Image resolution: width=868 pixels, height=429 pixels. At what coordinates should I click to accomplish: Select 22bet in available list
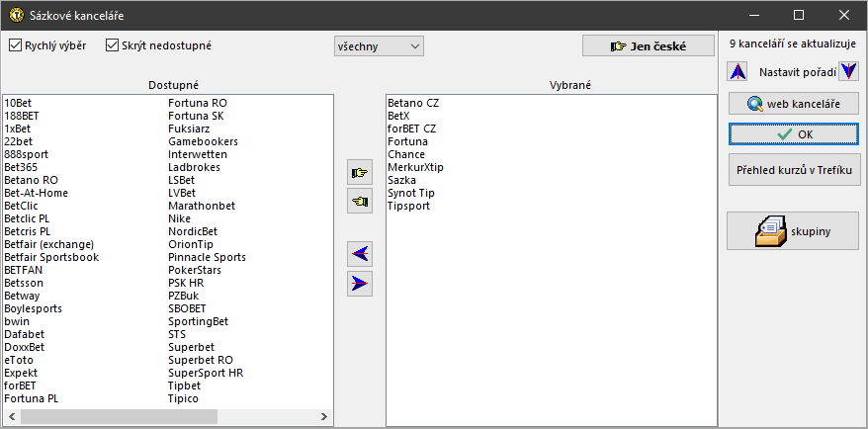pyautogui.click(x=18, y=141)
